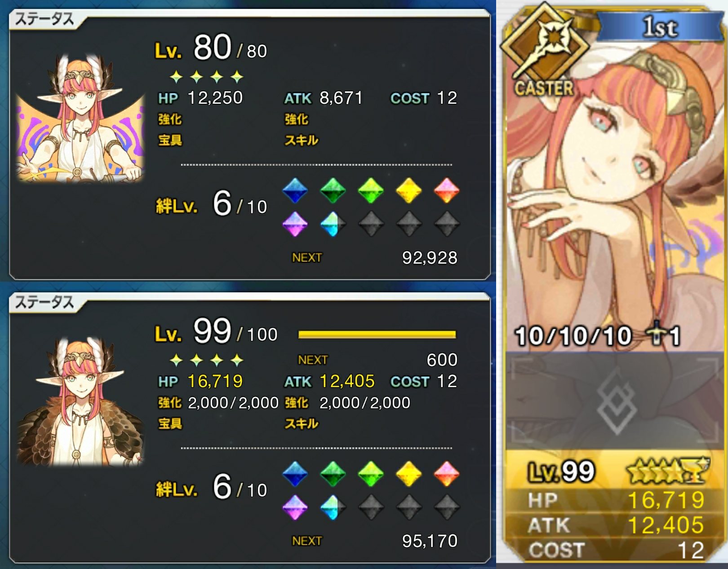The width and height of the screenshot is (728, 569).
Task: Click the purple bond gem in bottom panel
Action: (295, 507)
